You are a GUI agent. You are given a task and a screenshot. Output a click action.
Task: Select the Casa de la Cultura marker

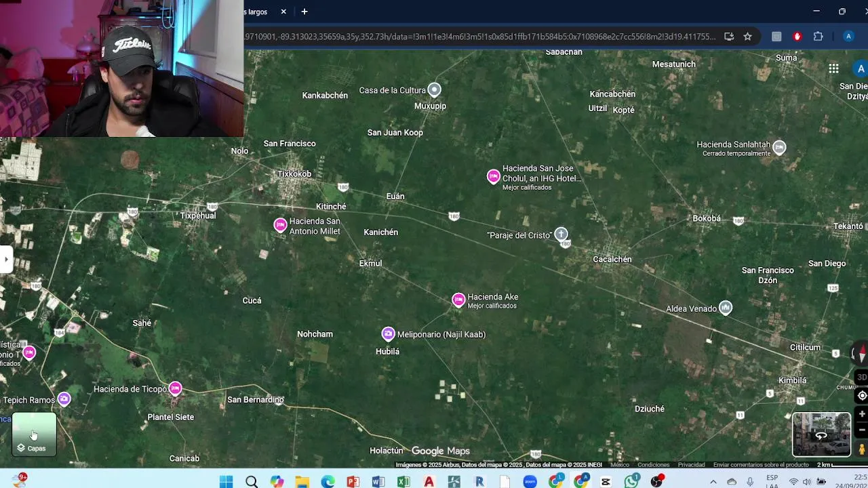tap(434, 89)
